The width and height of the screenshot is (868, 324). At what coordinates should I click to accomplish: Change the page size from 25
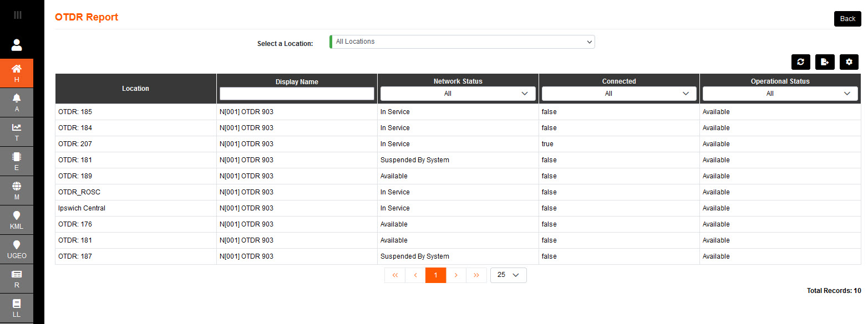(508, 275)
